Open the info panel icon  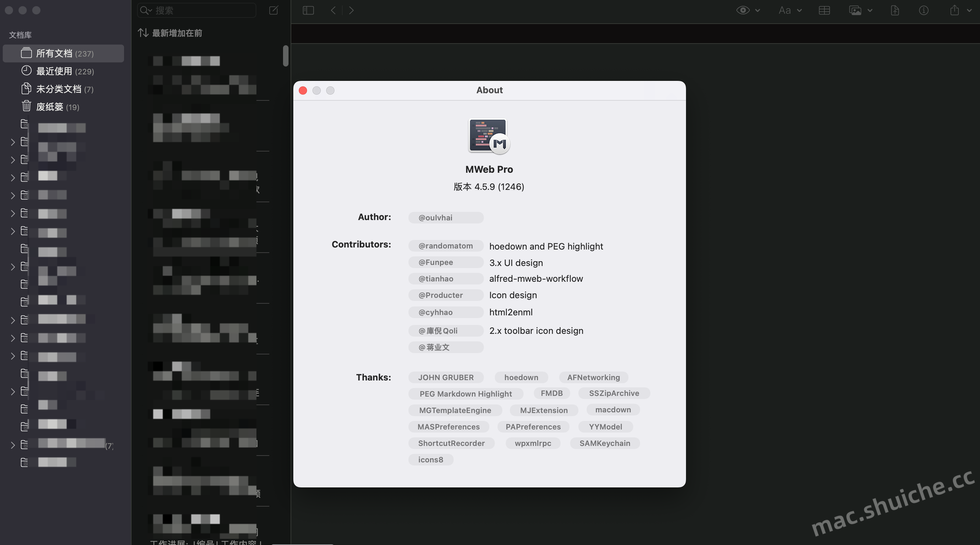click(924, 10)
